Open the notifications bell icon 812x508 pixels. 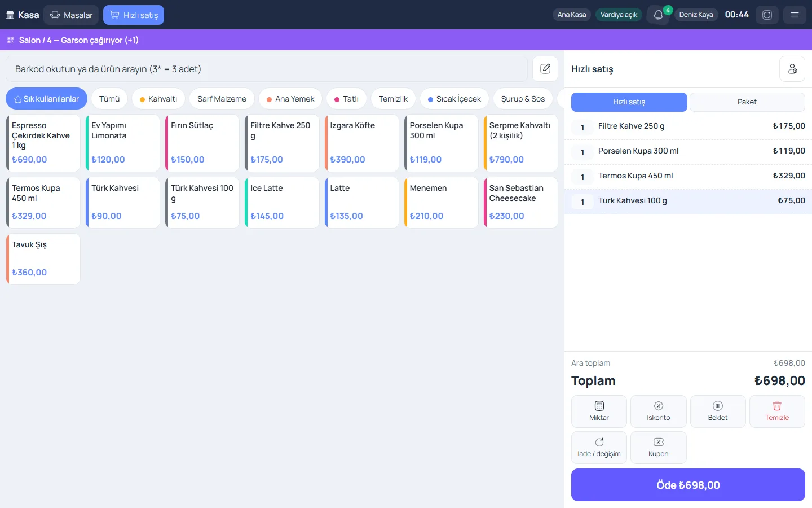pos(658,15)
